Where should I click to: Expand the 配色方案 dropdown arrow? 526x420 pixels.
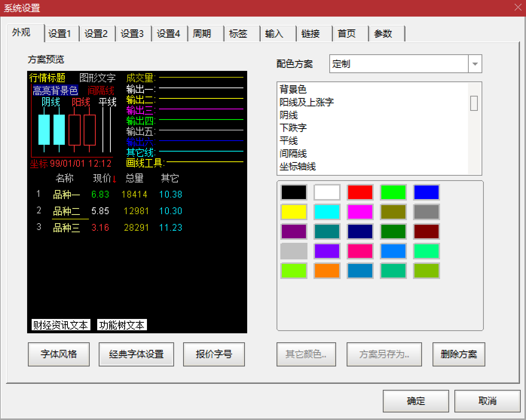click(475, 64)
